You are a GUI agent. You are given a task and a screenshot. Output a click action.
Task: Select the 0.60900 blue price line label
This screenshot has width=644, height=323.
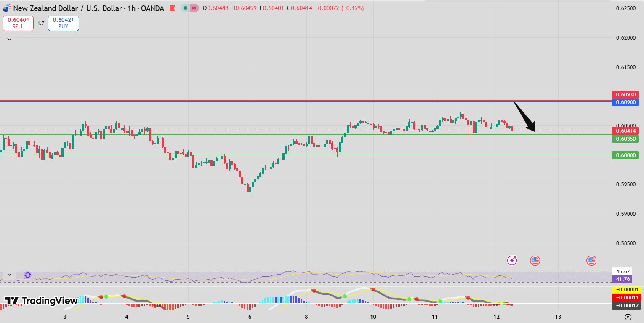tap(625, 102)
